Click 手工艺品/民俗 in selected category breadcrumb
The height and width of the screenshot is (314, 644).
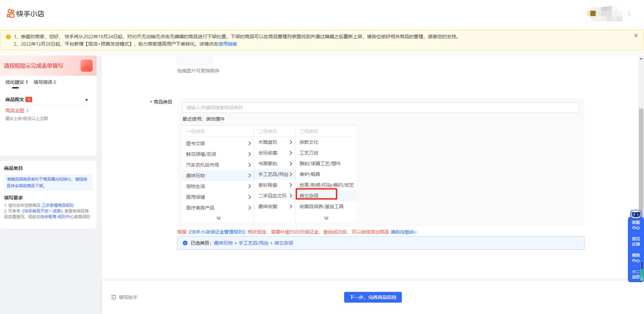253,243
